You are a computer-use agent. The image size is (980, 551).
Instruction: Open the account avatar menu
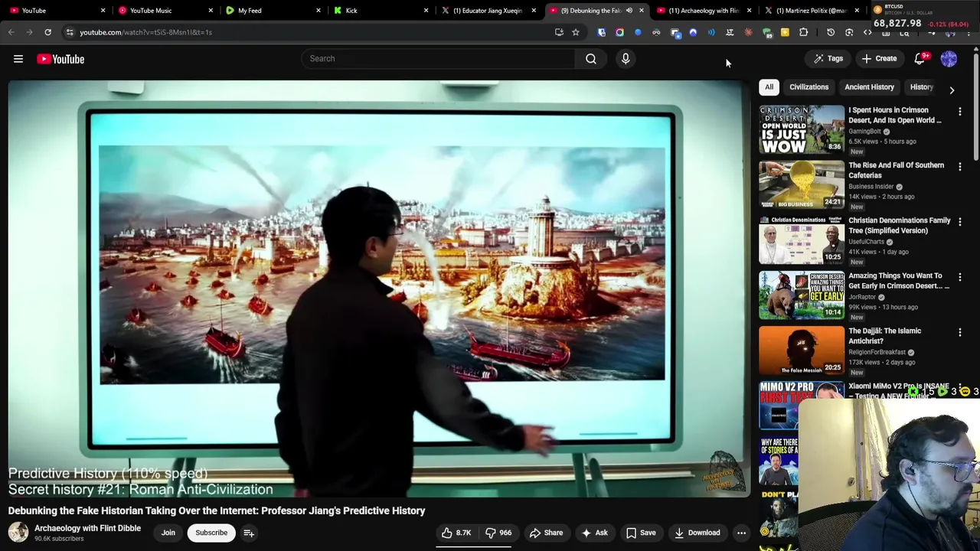tap(949, 59)
